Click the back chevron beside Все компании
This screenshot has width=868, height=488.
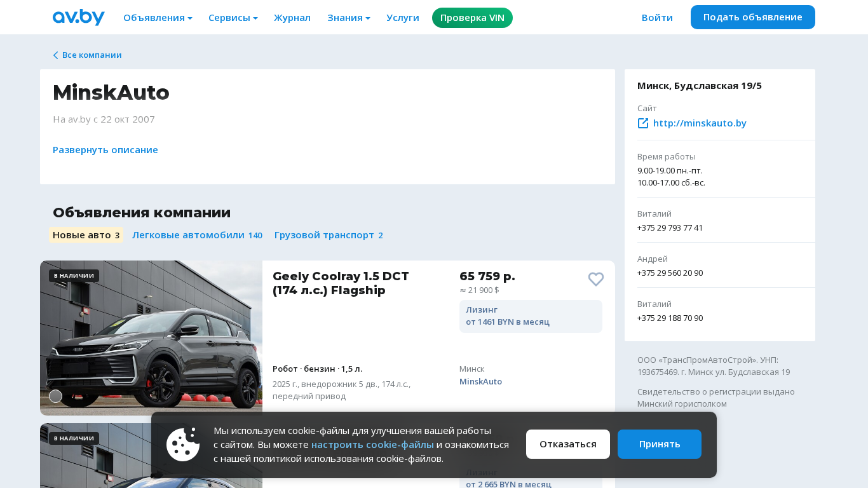(56, 55)
